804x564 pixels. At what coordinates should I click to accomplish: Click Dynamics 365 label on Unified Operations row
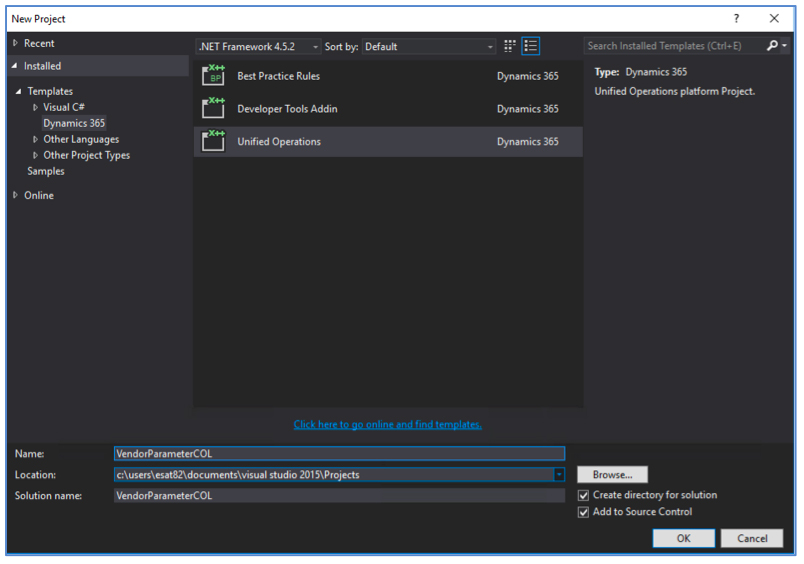[x=528, y=142]
